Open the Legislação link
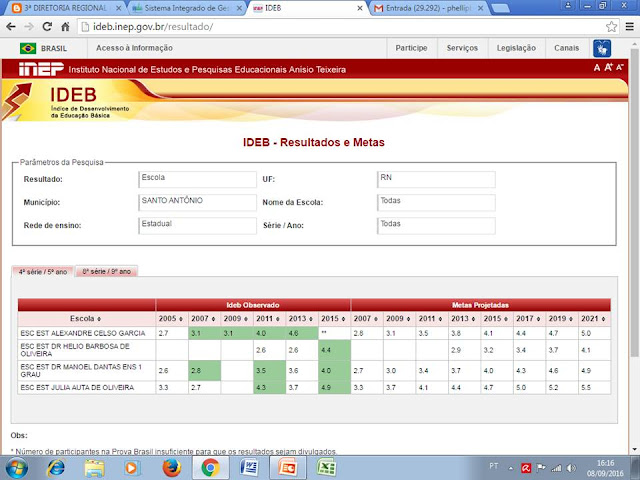The image size is (640, 480). click(516, 48)
